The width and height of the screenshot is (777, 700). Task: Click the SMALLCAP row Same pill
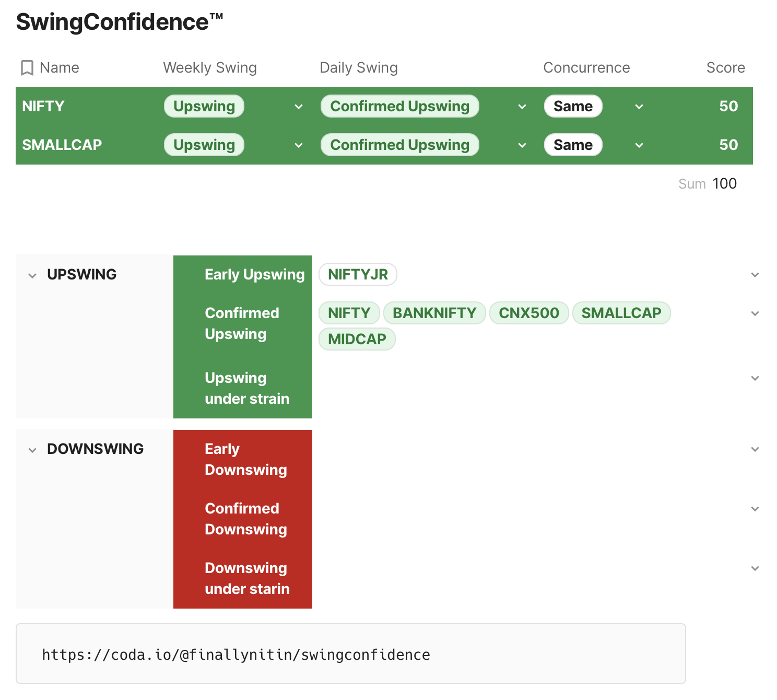click(573, 145)
